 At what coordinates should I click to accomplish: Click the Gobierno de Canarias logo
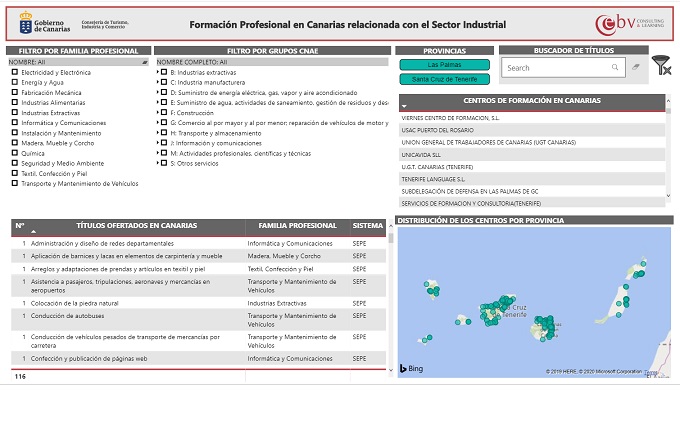point(45,23)
